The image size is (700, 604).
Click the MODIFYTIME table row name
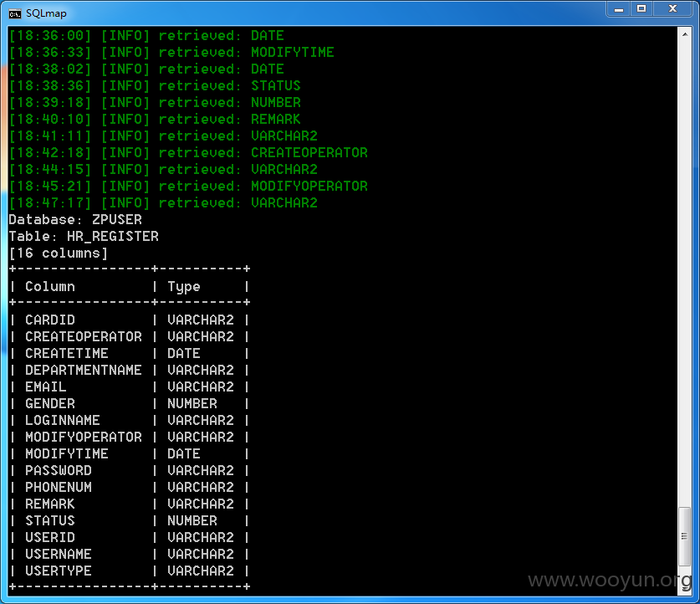point(67,454)
